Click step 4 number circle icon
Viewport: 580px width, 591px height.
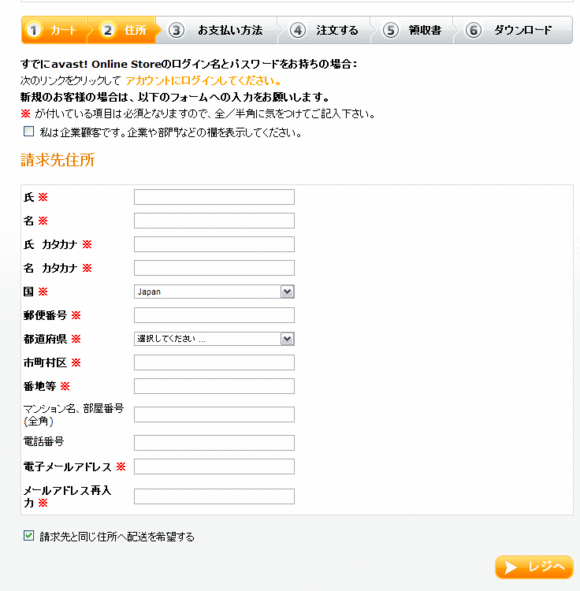coord(297,30)
